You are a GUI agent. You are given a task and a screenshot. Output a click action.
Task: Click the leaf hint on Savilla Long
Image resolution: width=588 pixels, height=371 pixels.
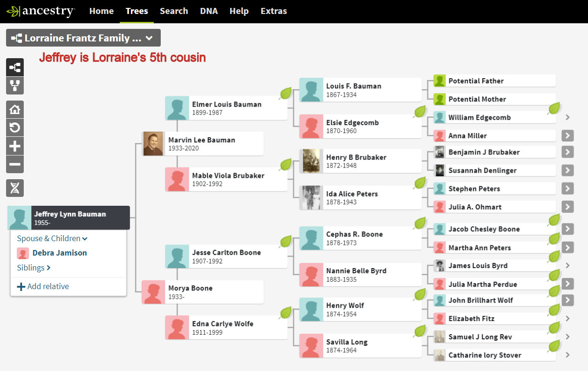click(420, 331)
